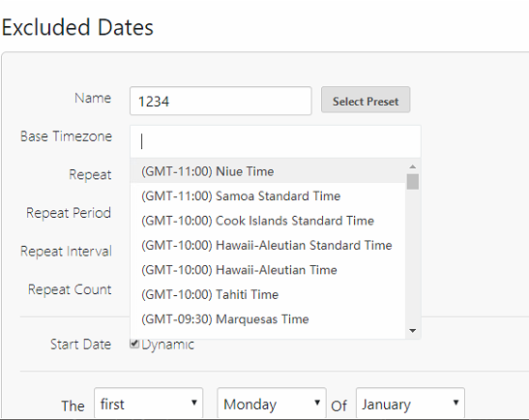This screenshot has height=420, width=529.
Task: Uncheck the Dynamic start date checkbox
Action: 134,344
